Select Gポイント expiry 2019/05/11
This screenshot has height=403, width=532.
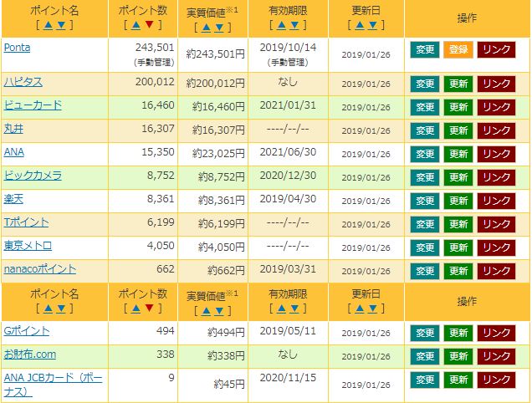tap(288, 331)
